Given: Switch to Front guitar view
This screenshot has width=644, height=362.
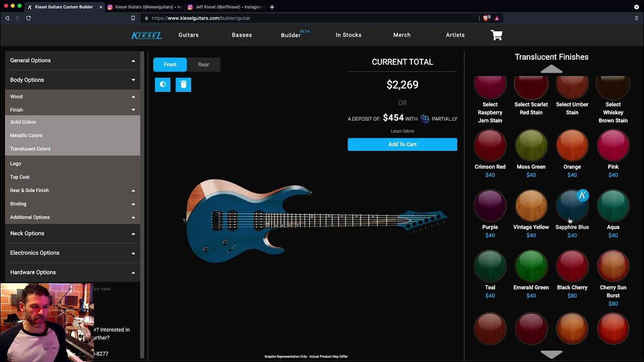Looking at the screenshot, I should pos(170,64).
